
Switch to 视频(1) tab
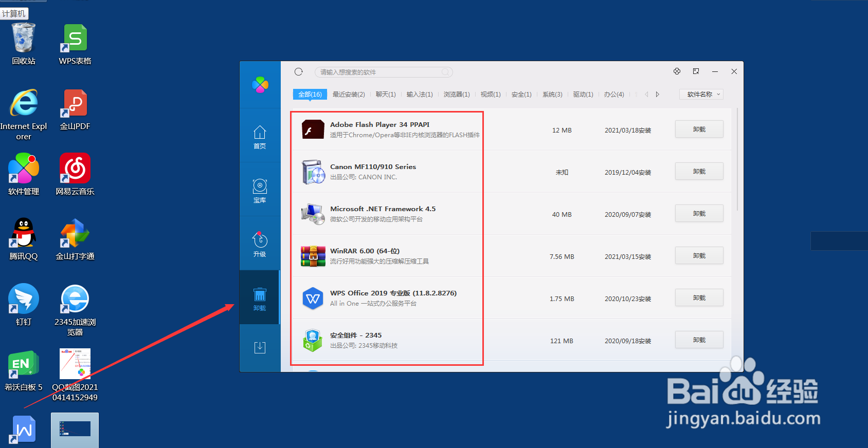[x=491, y=95]
